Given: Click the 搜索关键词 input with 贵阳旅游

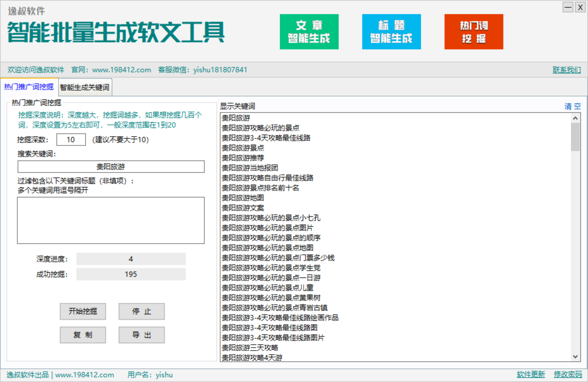Looking at the screenshot, I should point(111,167).
